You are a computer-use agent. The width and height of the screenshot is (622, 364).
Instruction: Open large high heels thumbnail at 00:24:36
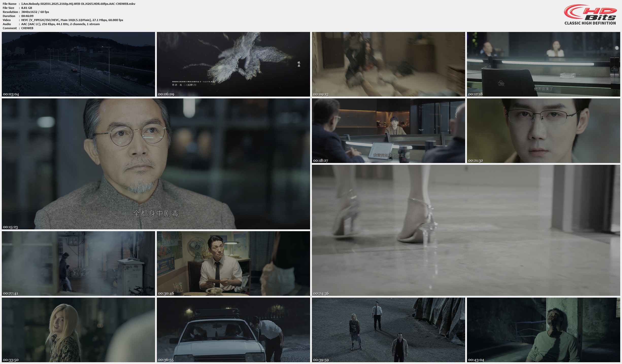point(466,230)
